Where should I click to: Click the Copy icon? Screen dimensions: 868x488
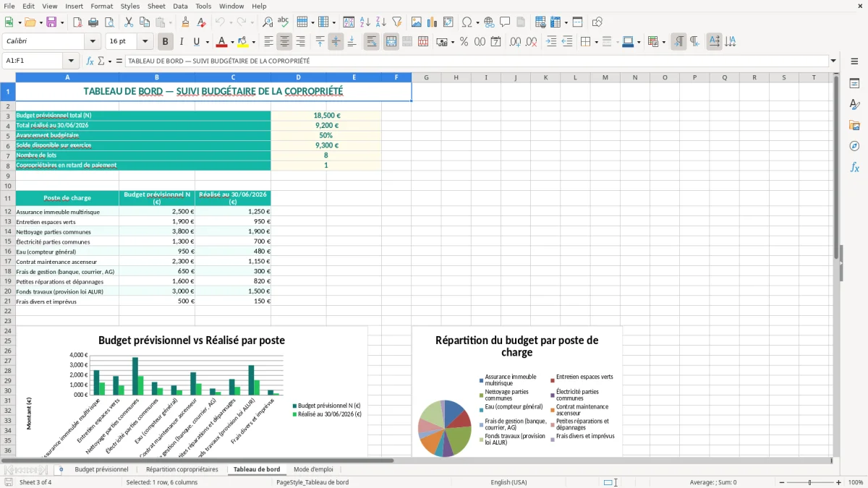pos(145,22)
